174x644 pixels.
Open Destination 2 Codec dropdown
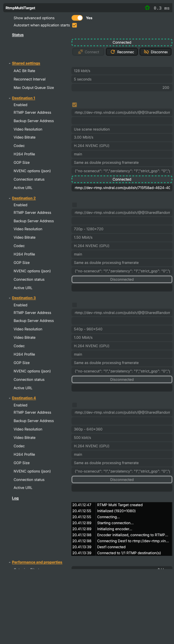click(x=122, y=246)
